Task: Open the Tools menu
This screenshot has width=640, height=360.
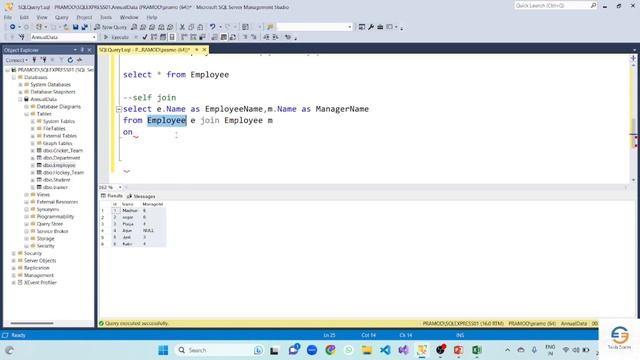Action: click(x=106, y=18)
